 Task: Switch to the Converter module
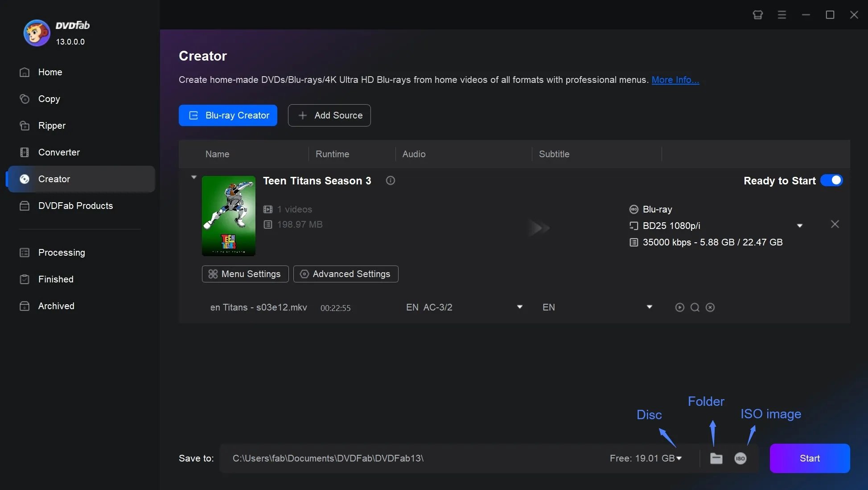point(59,152)
